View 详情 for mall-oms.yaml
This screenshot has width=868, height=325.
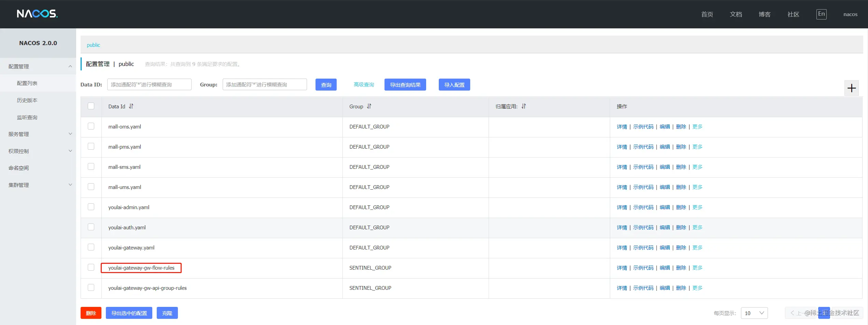click(622, 127)
